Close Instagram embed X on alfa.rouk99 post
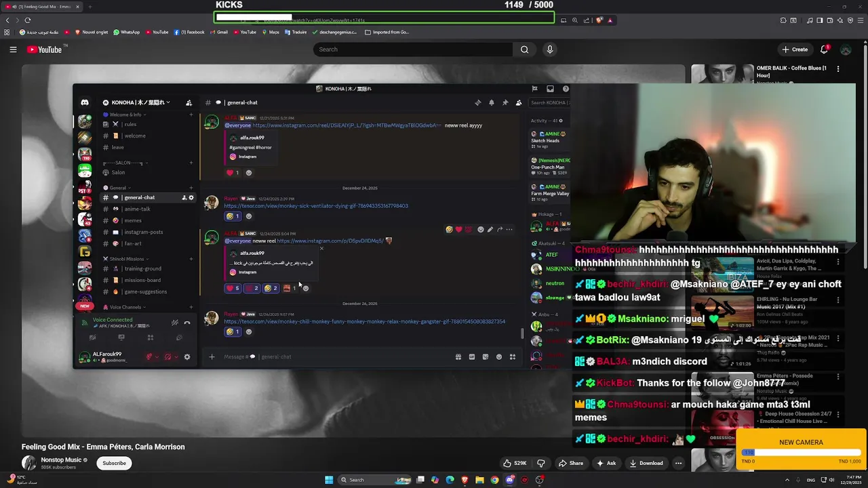The height and width of the screenshot is (488, 868). (x=321, y=248)
